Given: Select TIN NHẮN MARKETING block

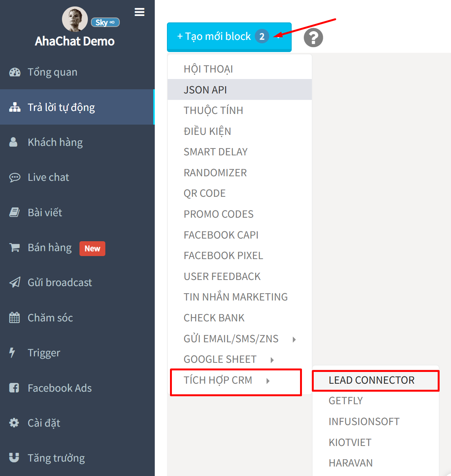Looking at the screenshot, I should tap(240, 297).
